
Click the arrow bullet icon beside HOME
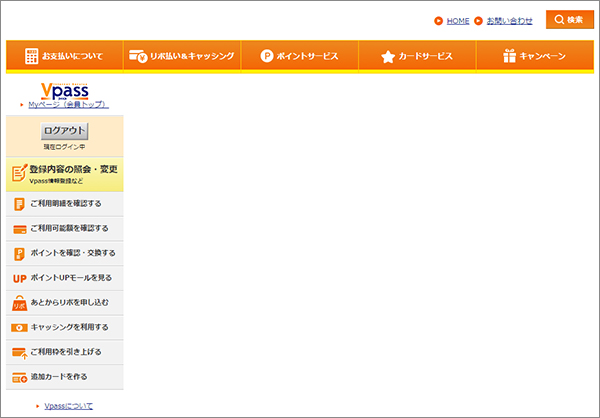coord(439,21)
